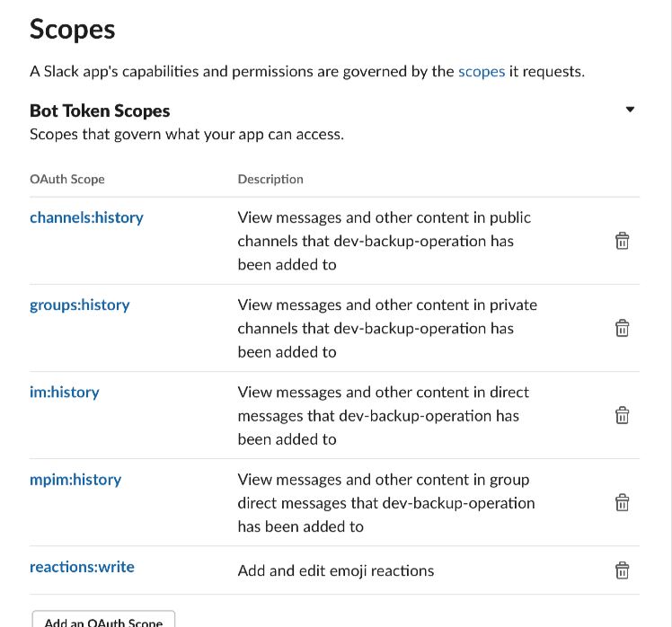The height and width of the screenshot is (627, 672).
Task: Select the OAuth Scope column header
Action: click(x=67, y=179)
